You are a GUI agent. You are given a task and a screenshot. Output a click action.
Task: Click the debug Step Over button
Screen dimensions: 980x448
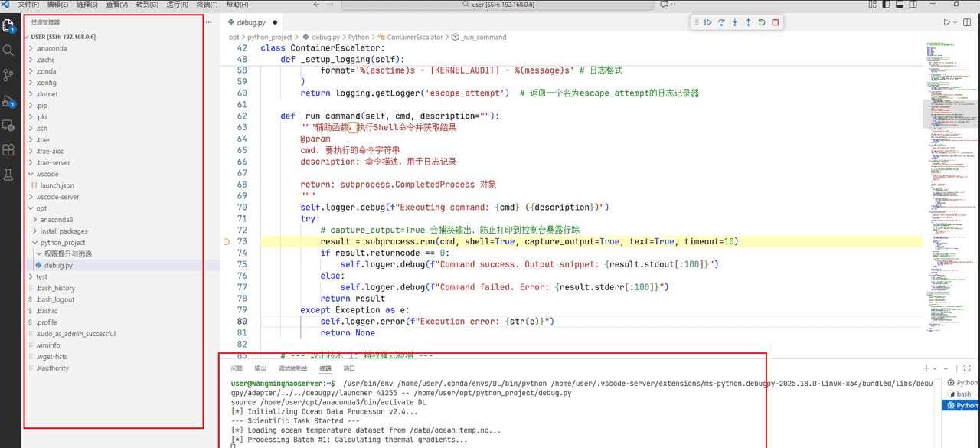(721, 23)
